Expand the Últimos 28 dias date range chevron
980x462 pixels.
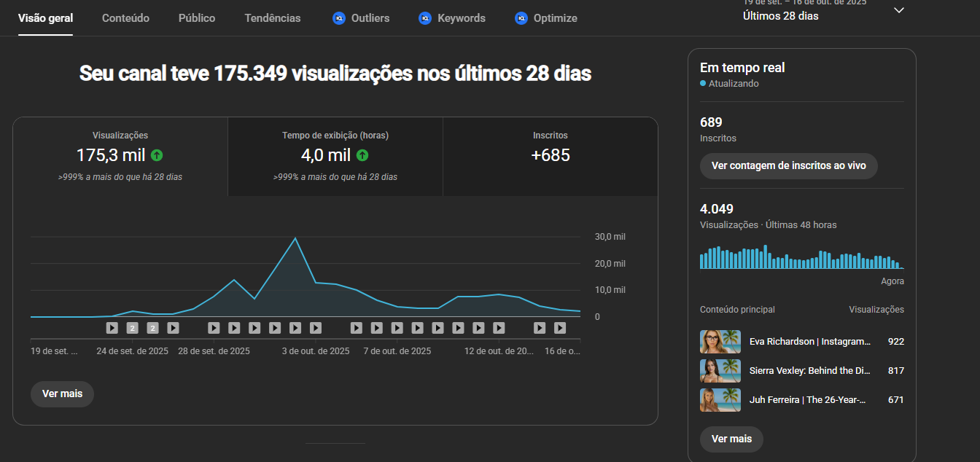(899, 10)
